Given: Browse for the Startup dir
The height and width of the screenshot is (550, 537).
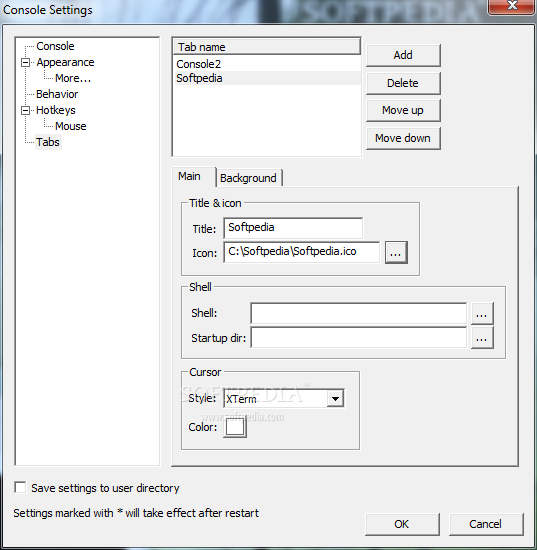Looking at the screenshot, I should pos(482,338).
